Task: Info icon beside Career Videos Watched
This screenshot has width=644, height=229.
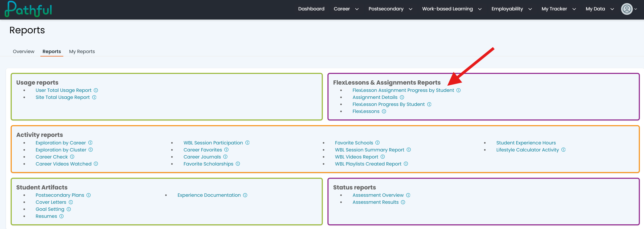Action: click(x=96, y=164)
